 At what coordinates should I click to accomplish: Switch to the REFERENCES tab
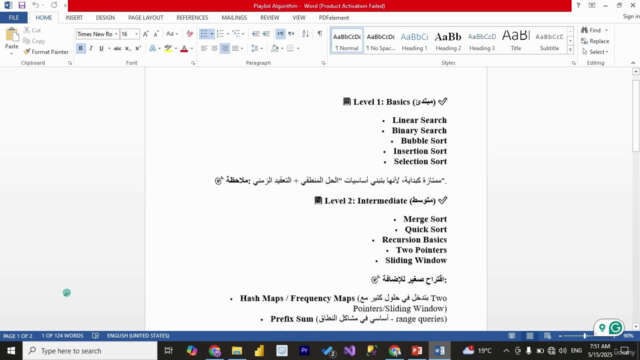point(192,18)
